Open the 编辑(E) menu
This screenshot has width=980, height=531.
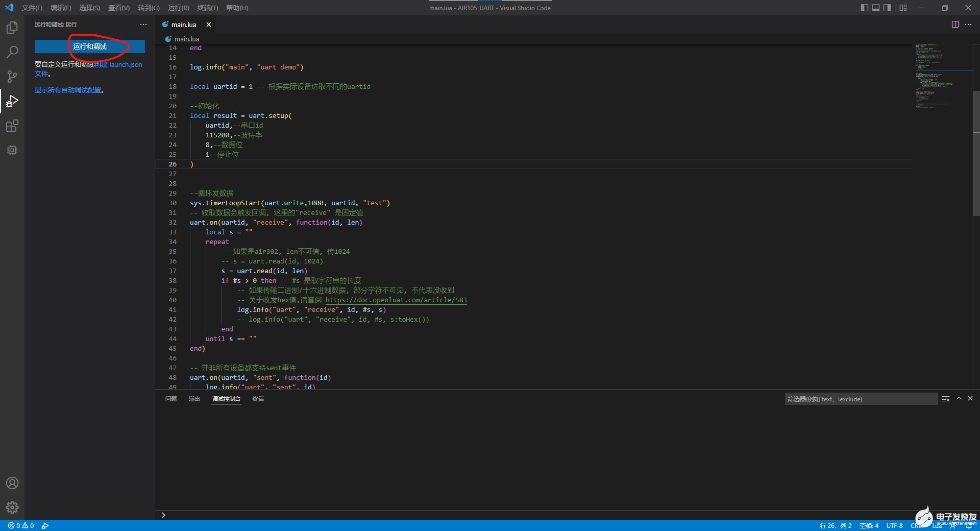coord(61,8)
